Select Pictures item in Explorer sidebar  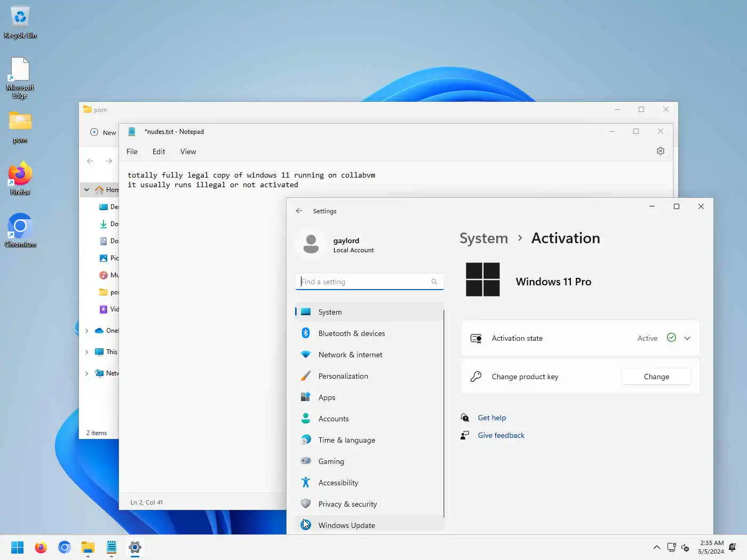click(108, 258)
